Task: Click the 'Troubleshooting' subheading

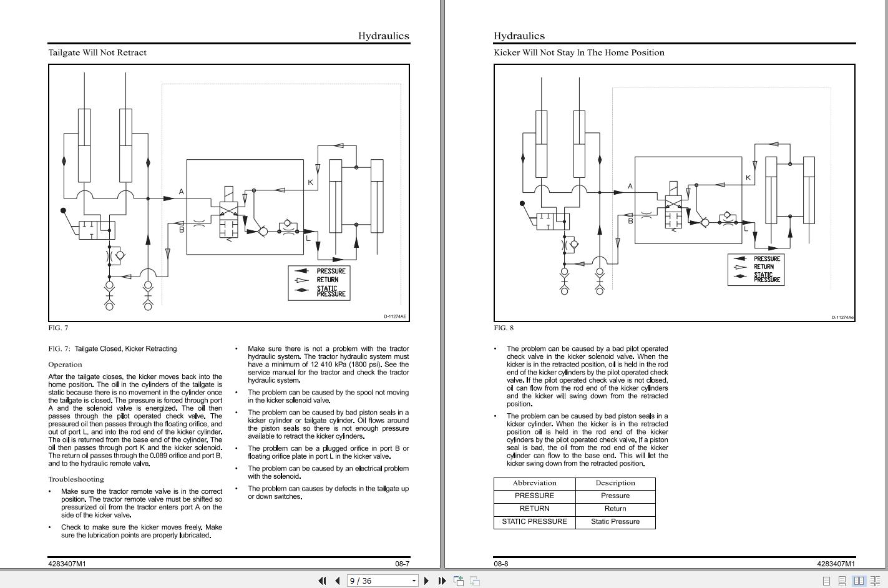Action: (x=76, y=479)
